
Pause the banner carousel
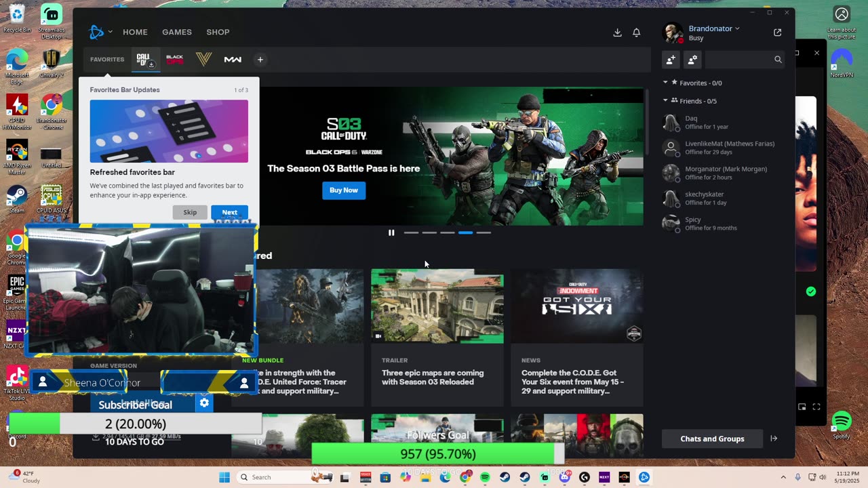391,232
